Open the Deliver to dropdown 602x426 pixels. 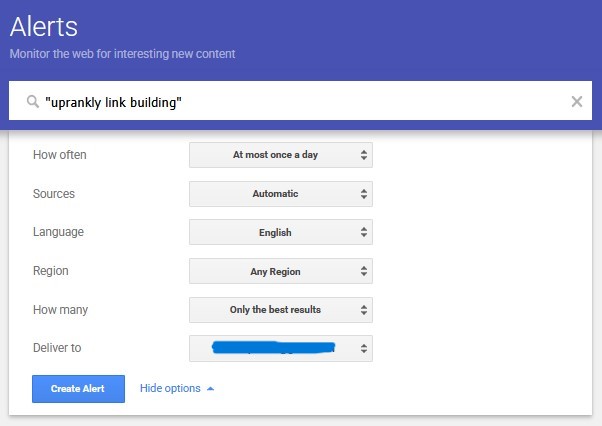pyautogui.click(x=281, y=348)
